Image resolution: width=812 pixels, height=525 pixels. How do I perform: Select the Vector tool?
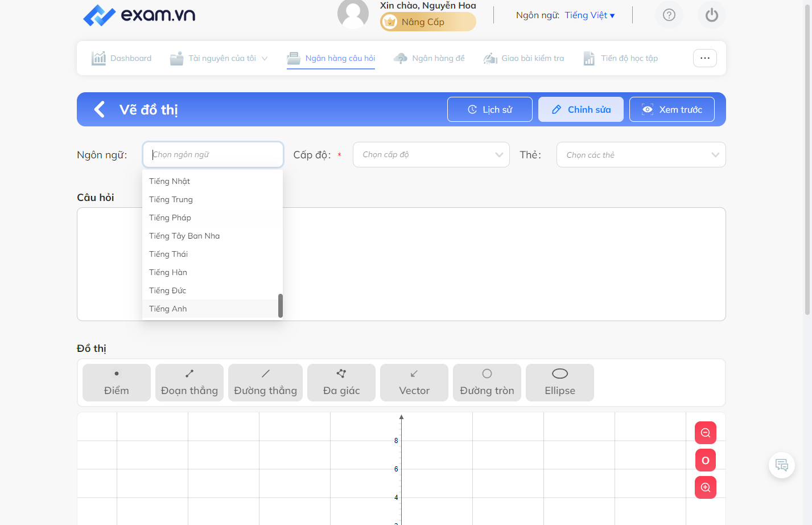pyautogui.click(x=414, y=383)
